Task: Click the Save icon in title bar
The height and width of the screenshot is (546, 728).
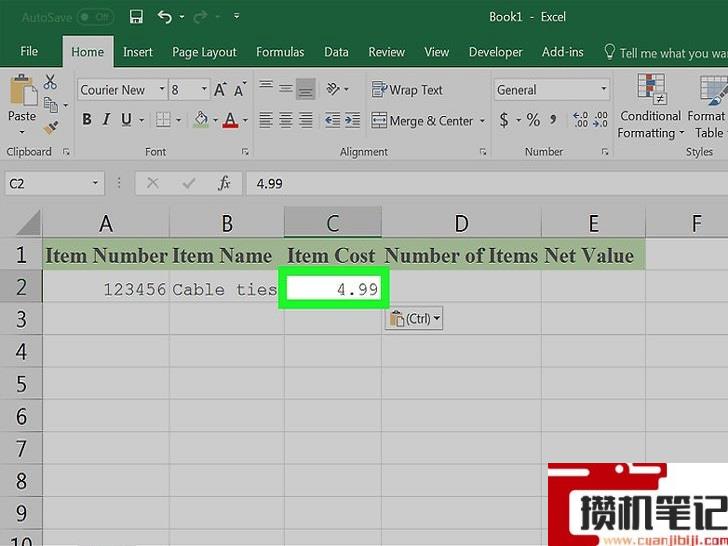Action: pyautogui.click(x=136, y=17)
